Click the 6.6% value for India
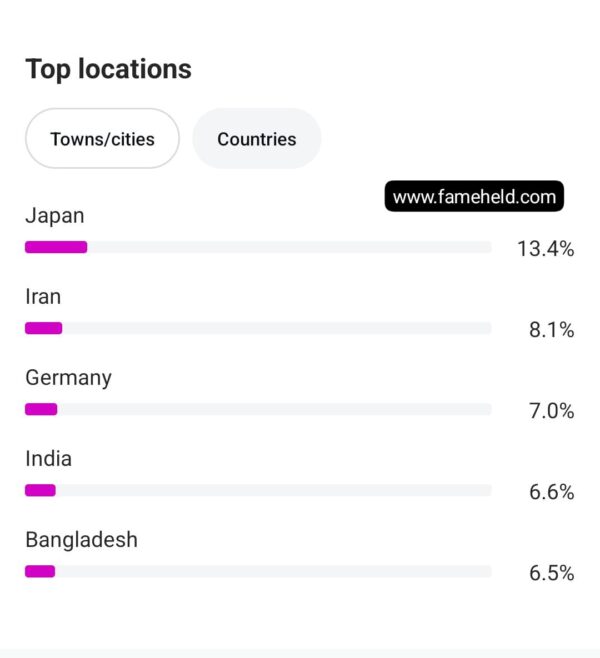 (551, 492)
